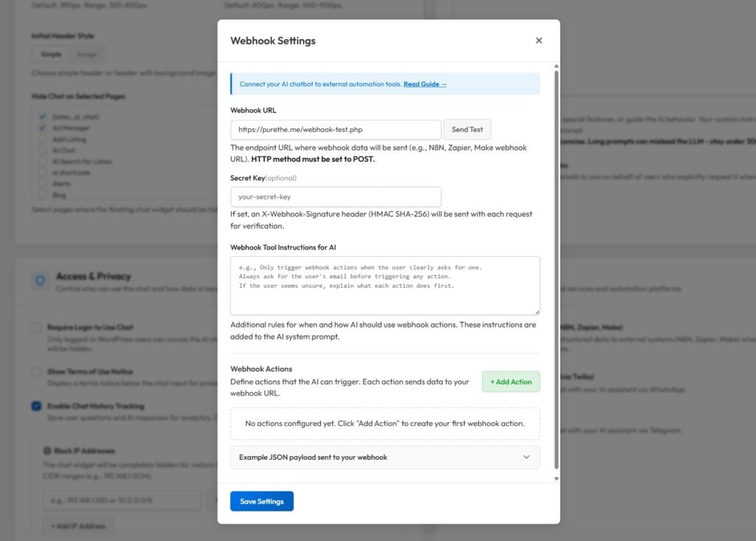This screenshot has width=756, height=541.
Task: Switch to the Image header style
Action: (86, 54)
